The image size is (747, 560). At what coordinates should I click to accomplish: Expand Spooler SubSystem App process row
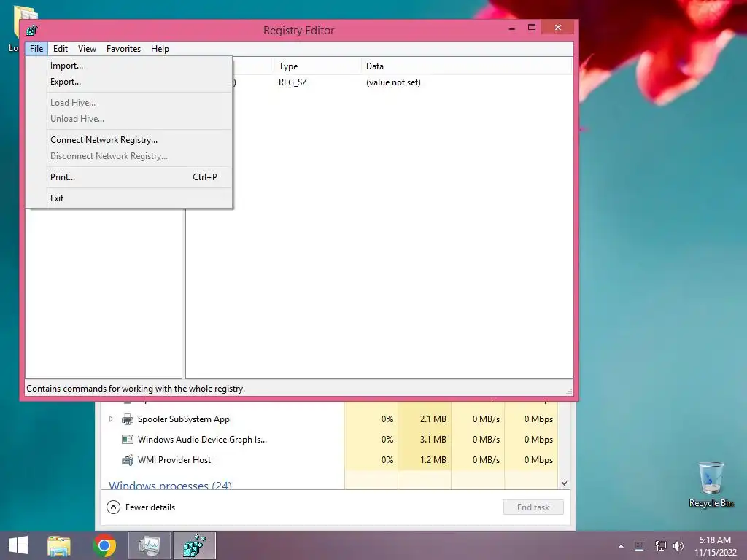111,419
